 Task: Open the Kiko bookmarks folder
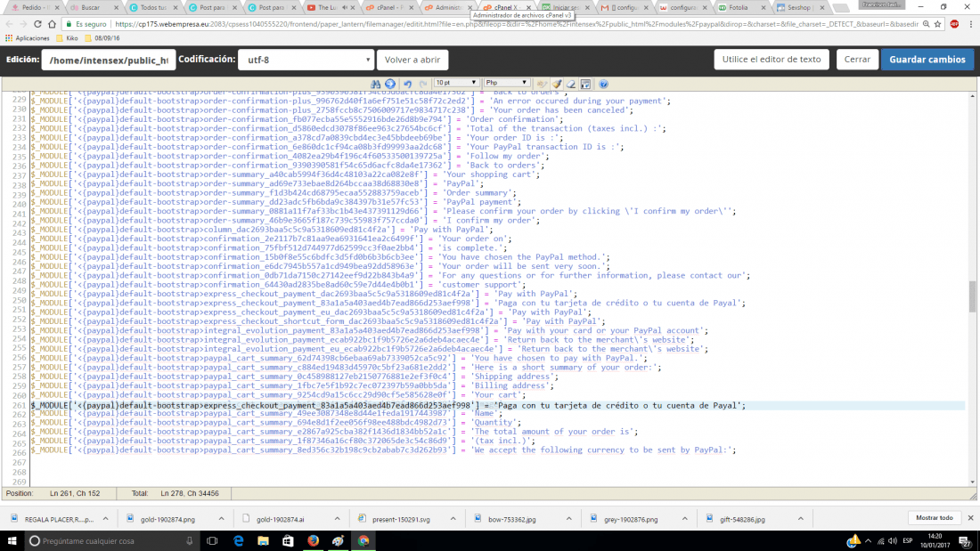coord(68,38)
